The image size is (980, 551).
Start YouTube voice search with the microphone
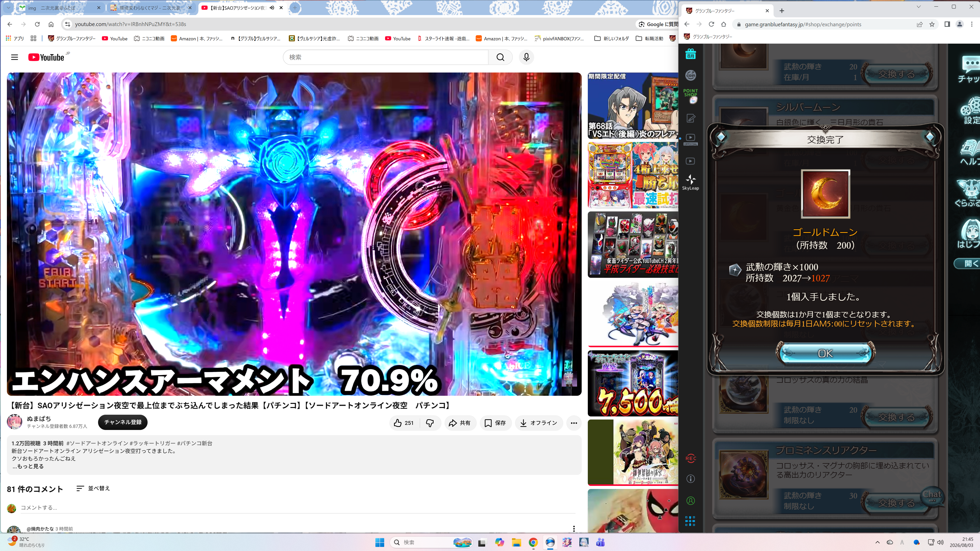click(x=527, y=57)
